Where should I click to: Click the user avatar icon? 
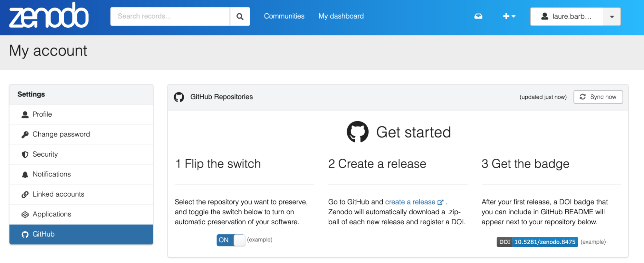click(545, 16)
